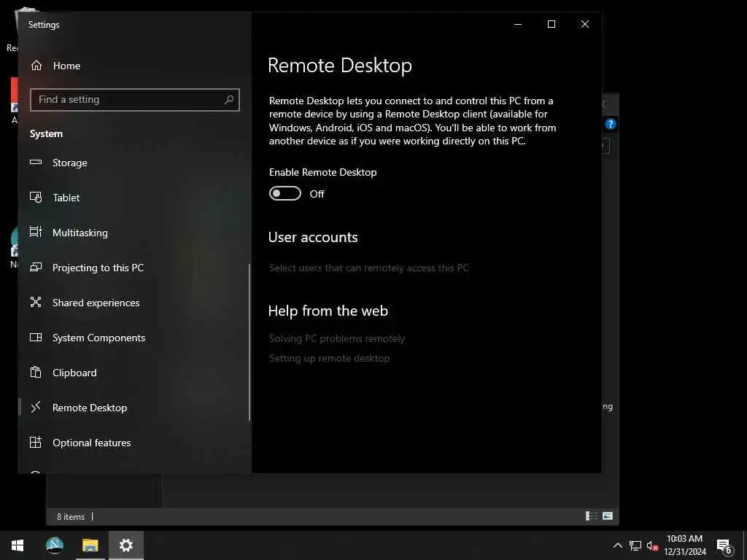Open File Explorer from the taskbar
The height and width of the screenshot is (560, 747).
coord(90,545)
